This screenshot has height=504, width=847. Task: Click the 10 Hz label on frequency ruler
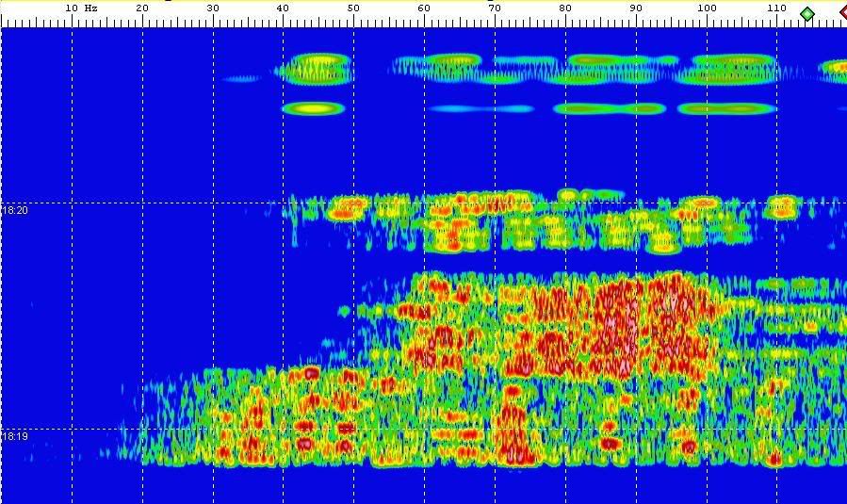pos(79,8)
